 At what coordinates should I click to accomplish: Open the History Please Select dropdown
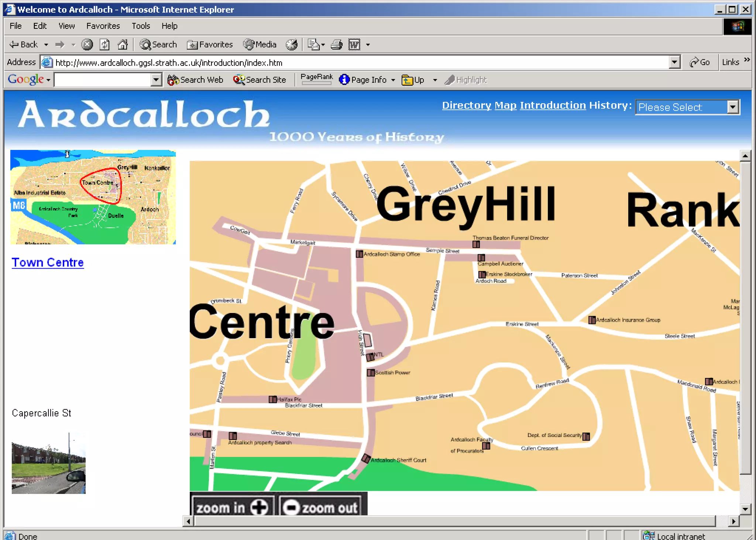pos(732,107)
